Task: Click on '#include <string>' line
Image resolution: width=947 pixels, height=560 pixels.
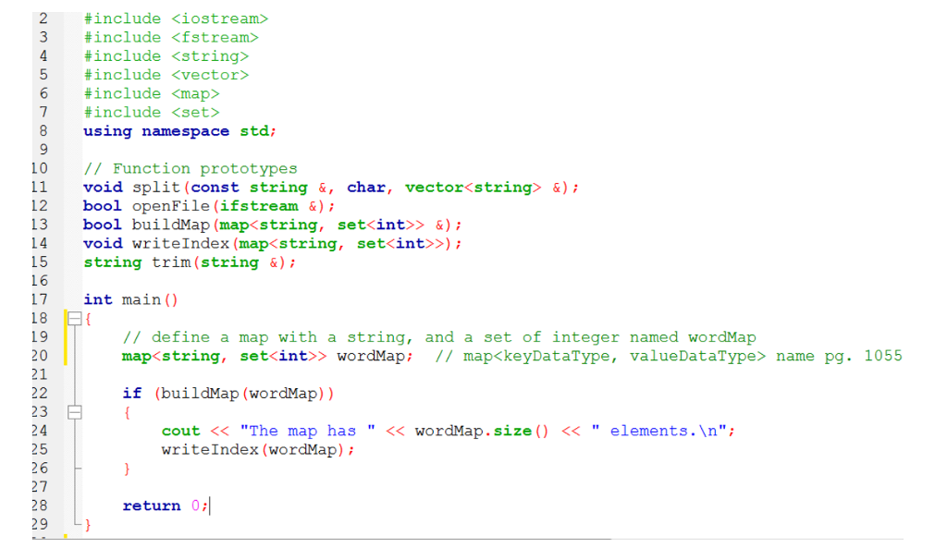Action: [x=166, y=56]
